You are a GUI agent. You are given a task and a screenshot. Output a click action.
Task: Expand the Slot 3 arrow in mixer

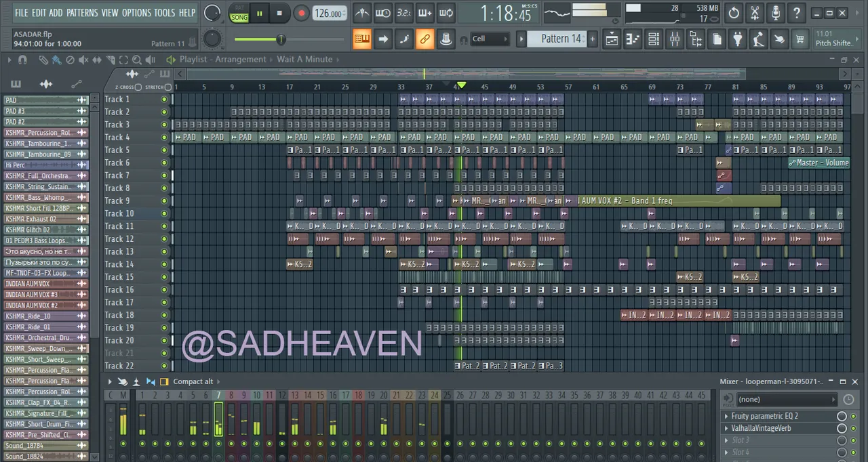click(x=726, y=440)
